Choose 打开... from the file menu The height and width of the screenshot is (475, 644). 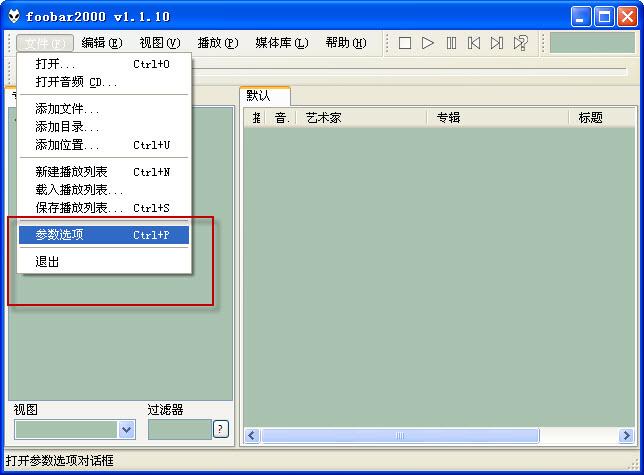pyautogui.click(x=104, y=64)
